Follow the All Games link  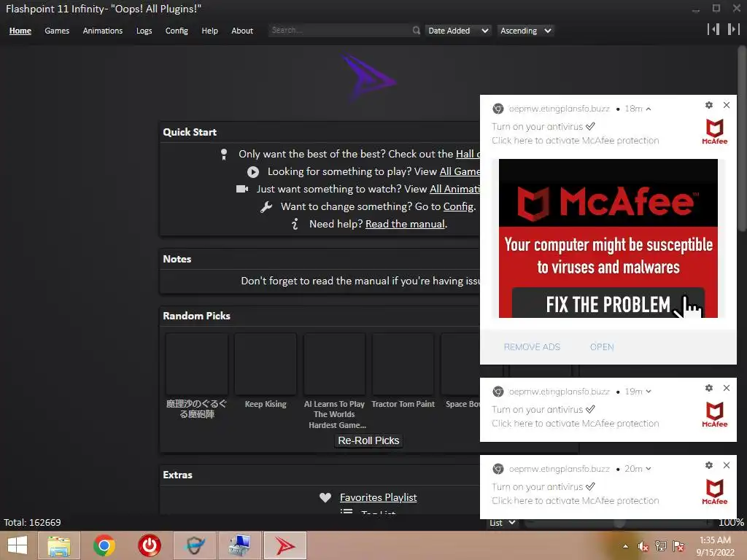[460, 171]
